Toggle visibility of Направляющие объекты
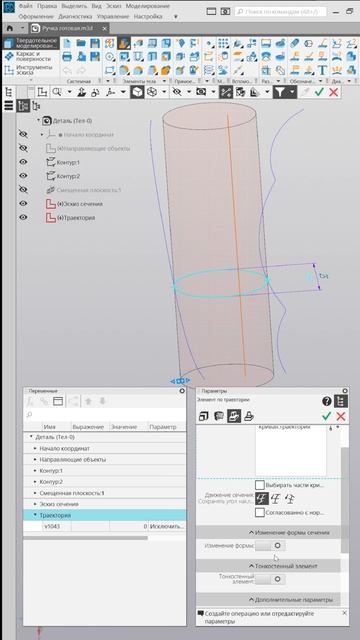This screenshot has height=640, width=360. point(23,148)
